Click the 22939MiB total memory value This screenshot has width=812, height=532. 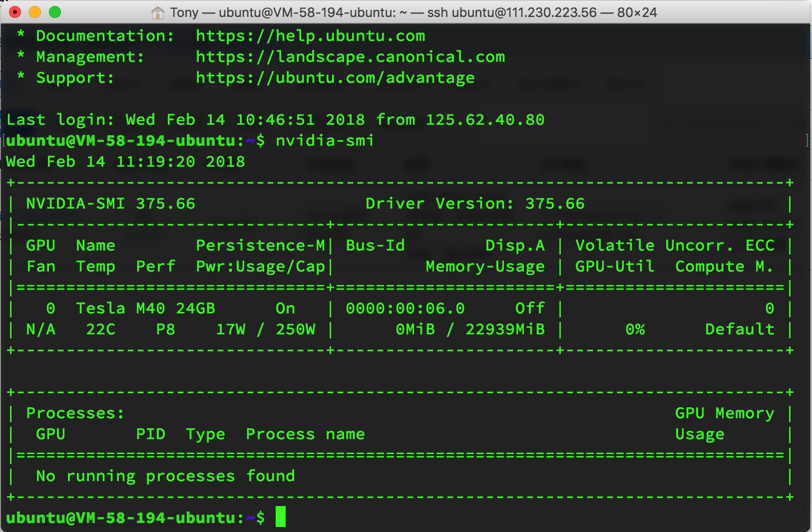505,329
